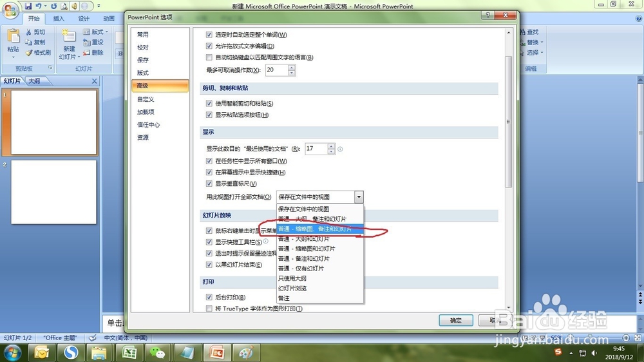This screenshot has width=644, height=362.
Task: Click the 删除 (Delete) slide icon
Action: (x=87, y=53)
